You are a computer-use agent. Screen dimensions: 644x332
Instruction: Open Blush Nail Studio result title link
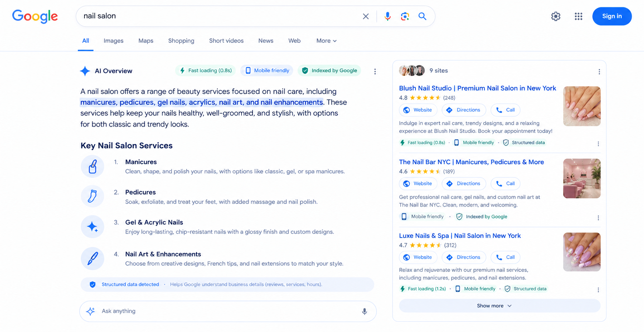point(477,88)
